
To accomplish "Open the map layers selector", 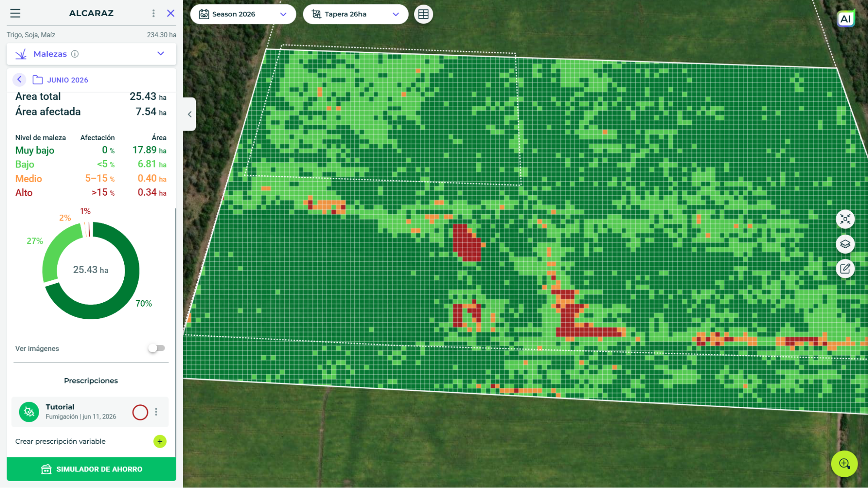I will pyautogui.click(x=845, y=244).
